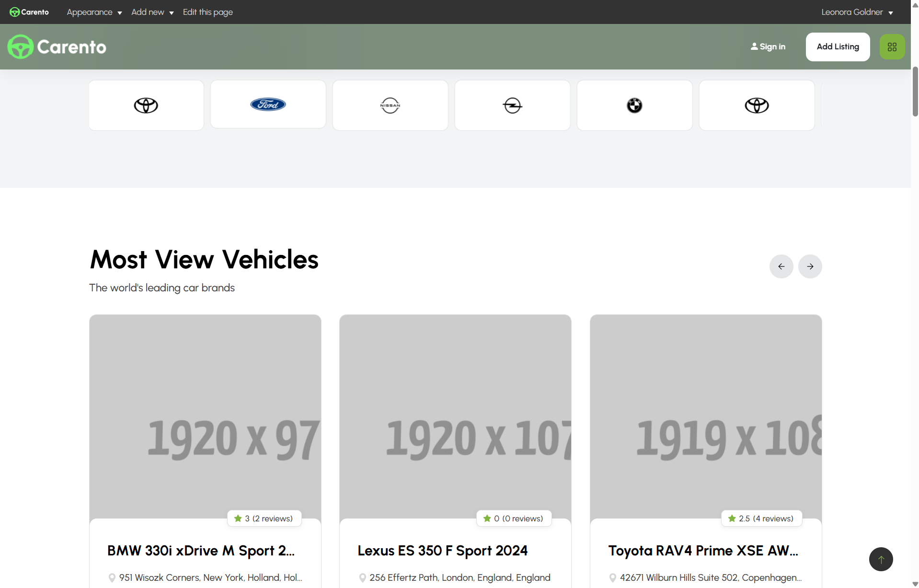Expand the Leonora Goldner user menu
The width and height of the screenshot is (919, 588).
click(857, 12)
